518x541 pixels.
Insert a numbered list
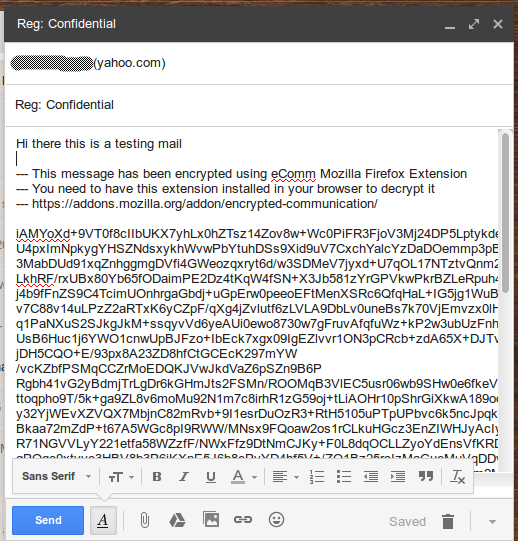coord(317,477)
